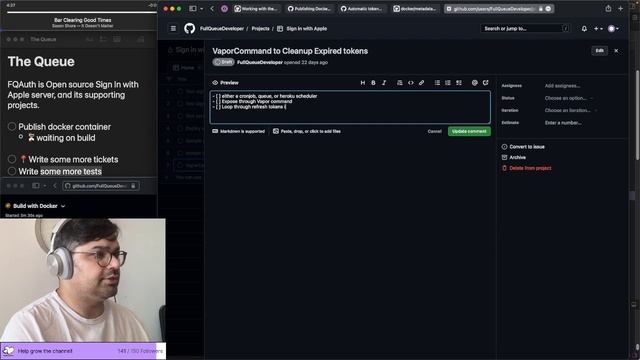Click the waiting on build sub-item text
The image size is (640, 360).
pos(66,138)
